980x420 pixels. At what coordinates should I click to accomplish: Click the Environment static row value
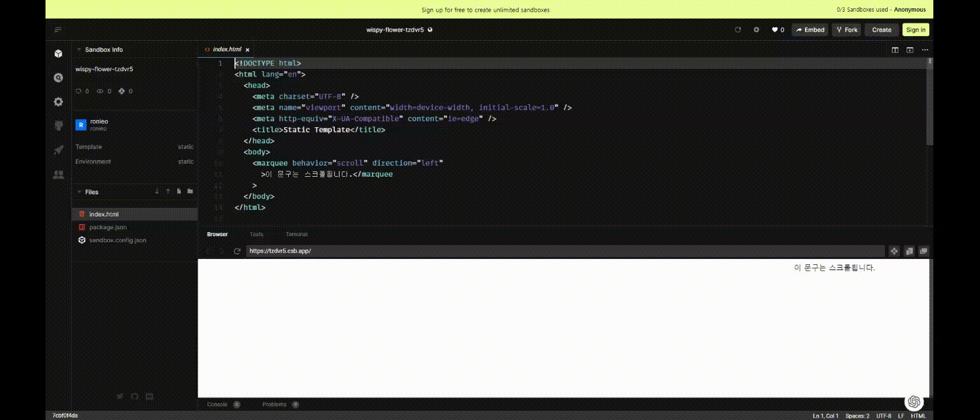pos(185,162)
